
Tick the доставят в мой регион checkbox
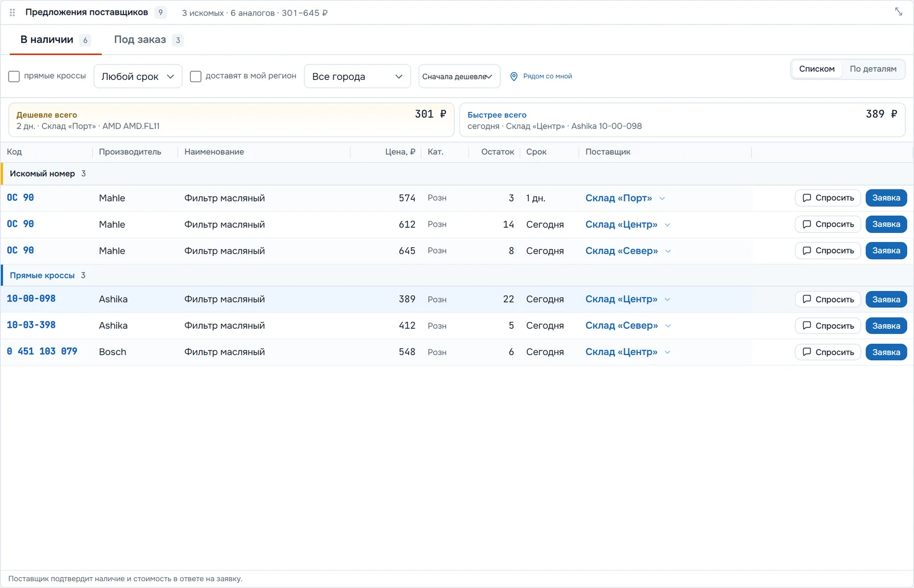point(195,76)
